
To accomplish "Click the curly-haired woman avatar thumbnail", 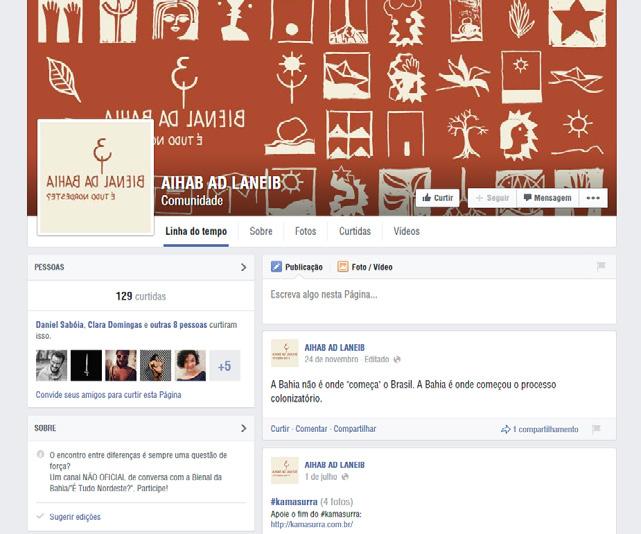I will pos(191,366).
